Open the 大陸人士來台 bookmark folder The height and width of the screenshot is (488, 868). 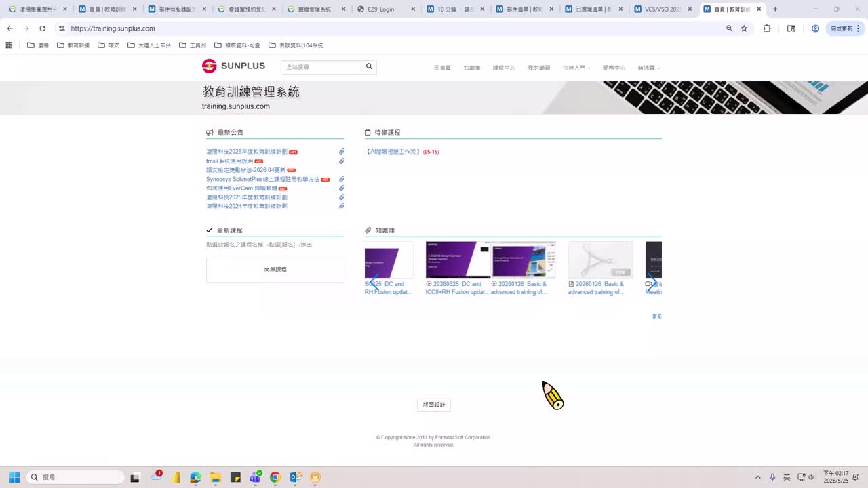click(149, 45)
